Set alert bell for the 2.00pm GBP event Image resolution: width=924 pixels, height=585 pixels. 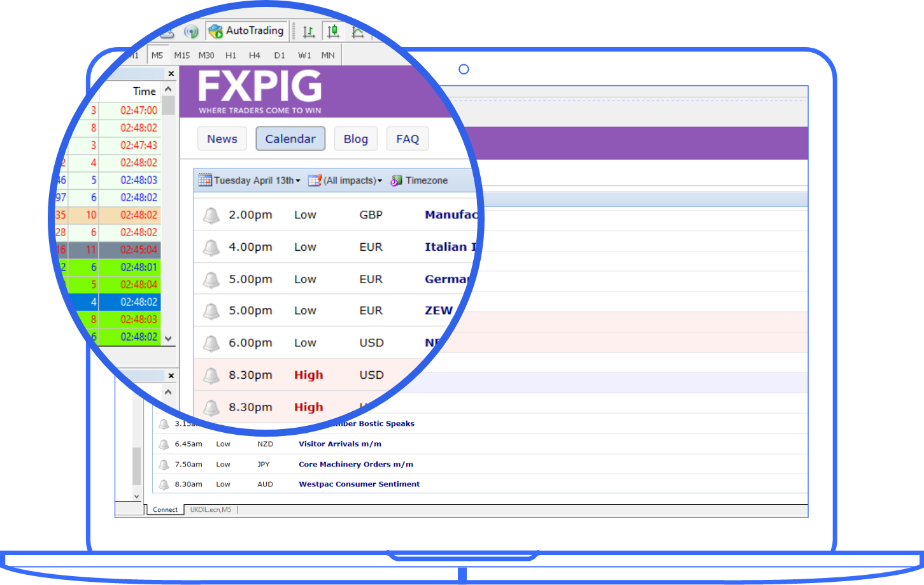[211, 215]
